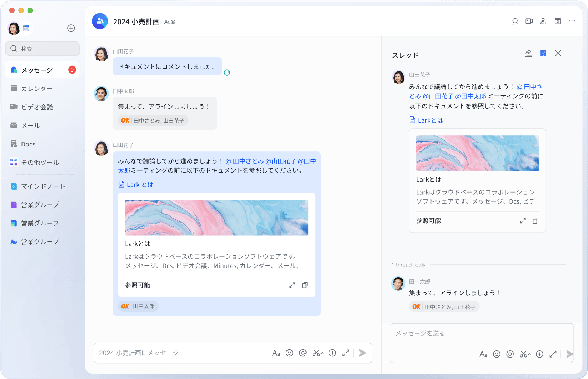
Task: Unsave the thread via the blue bookmark toggle
Action: pyautogui.click(x=543, y=53)
